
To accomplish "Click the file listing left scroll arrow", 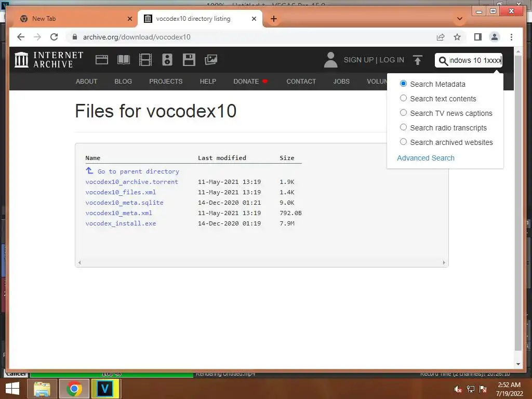I will pos(79,262).
